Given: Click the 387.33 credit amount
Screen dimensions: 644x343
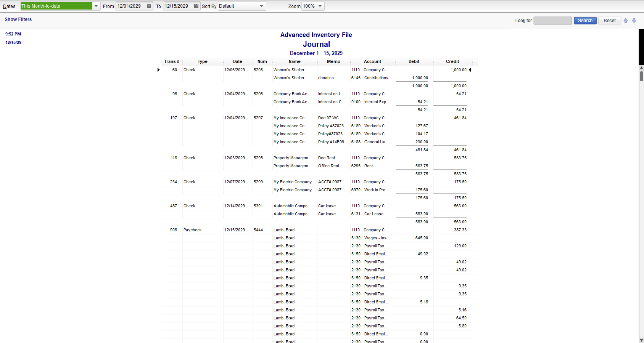Looking at the screenshot, I should click(460, 230).
